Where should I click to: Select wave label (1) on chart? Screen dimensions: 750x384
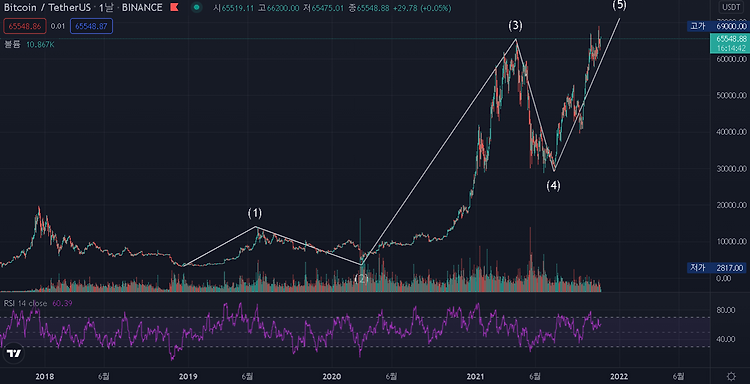click(255, 213)
